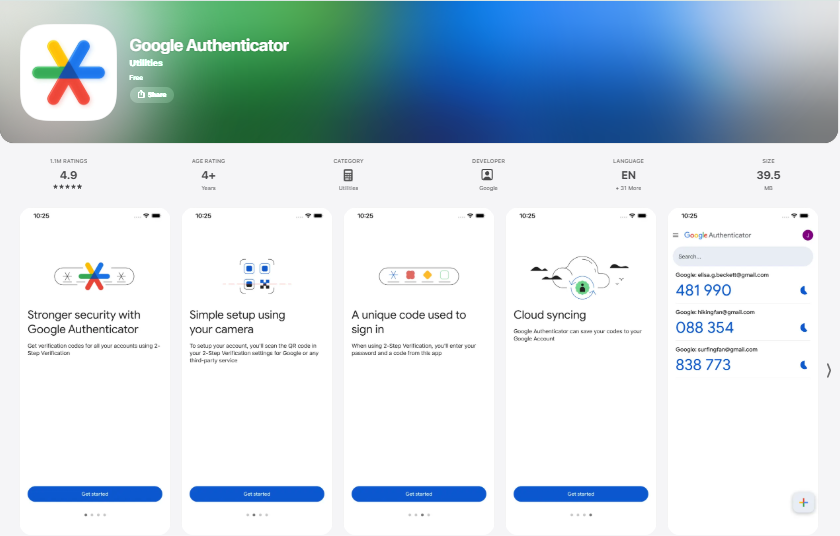Image resolution: width=840 pixels, height=536 pixels.
Task: View the 4.9 star ratings summary
Action: (68, 175)
